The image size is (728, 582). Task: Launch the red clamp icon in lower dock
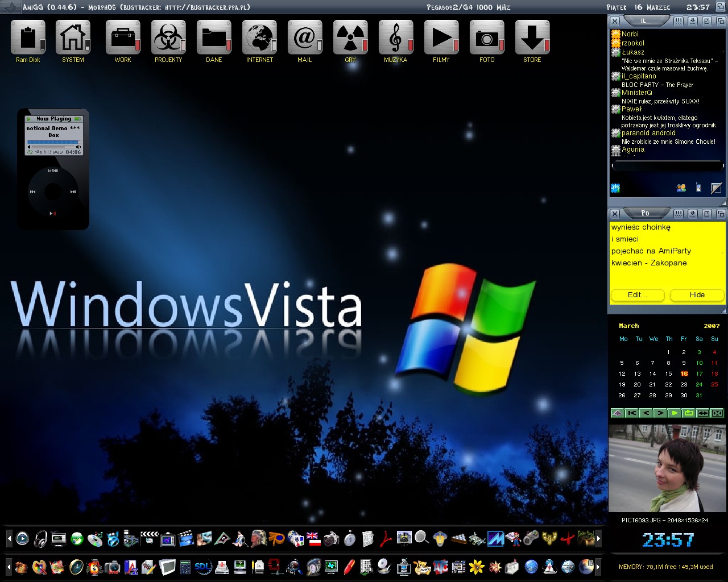point(276,567)
